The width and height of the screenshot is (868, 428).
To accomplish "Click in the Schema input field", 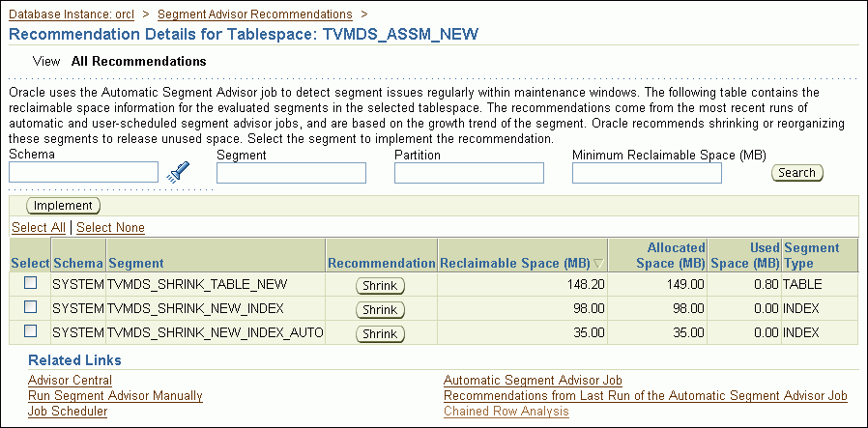I will 83,172.
